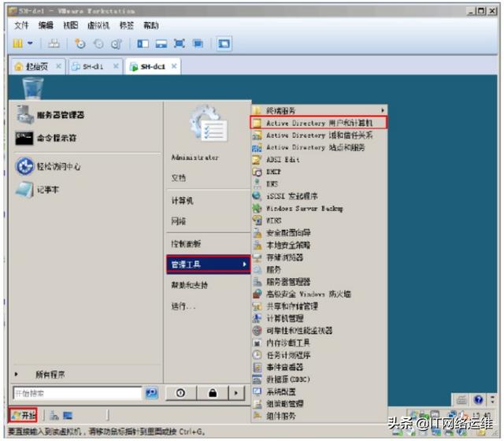
Task: Open Active Directory 域和信任关系
Action: click(318, 135)
